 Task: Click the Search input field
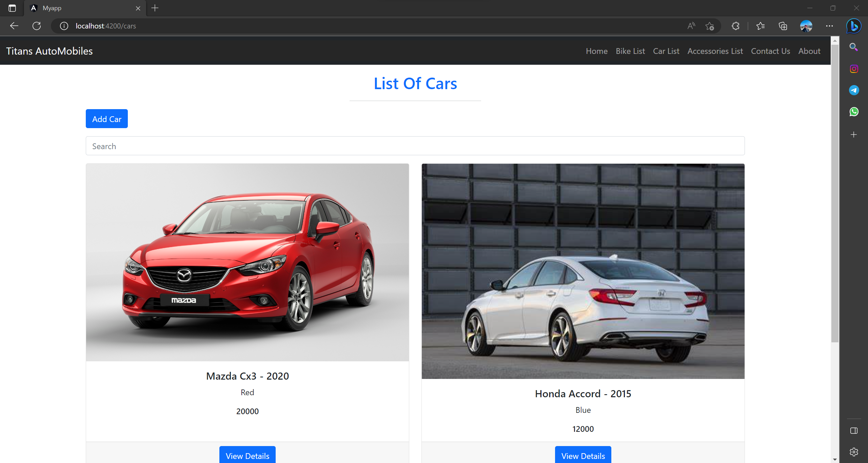pyautogui.click(x=415, y=146)
